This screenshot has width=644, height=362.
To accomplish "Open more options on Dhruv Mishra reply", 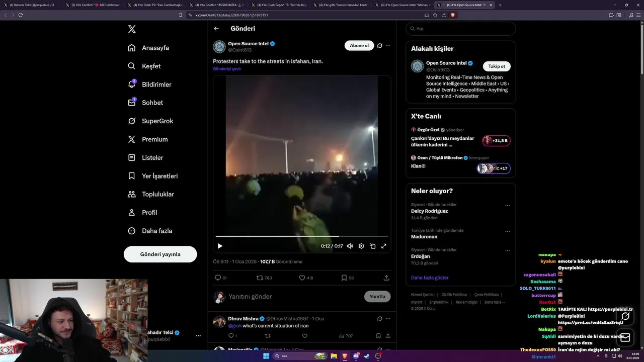I will point(388,319).
